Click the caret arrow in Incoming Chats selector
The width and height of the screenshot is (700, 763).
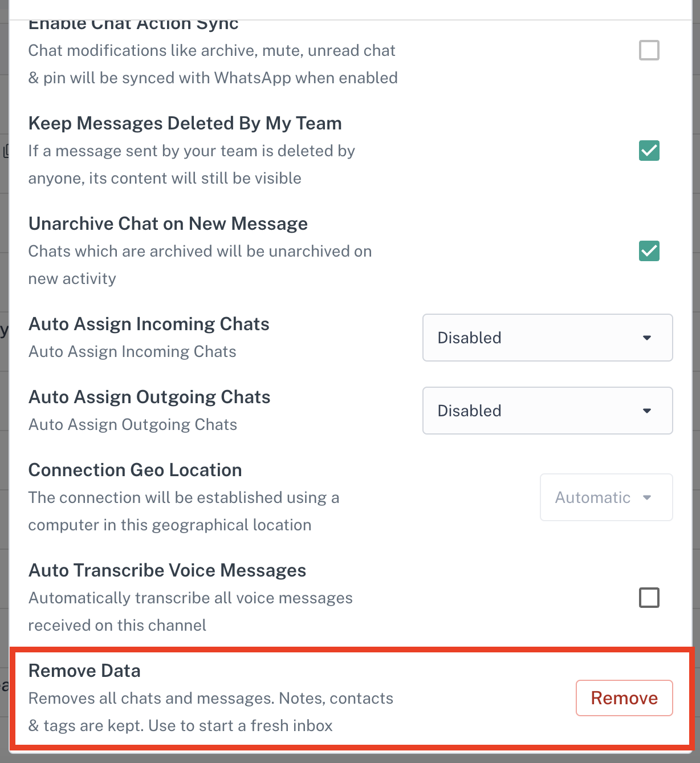[x=647, y=338]
